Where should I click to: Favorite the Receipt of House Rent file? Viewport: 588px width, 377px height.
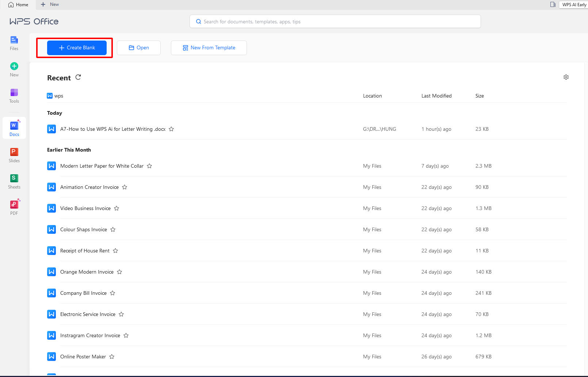(x=115, y=251)
